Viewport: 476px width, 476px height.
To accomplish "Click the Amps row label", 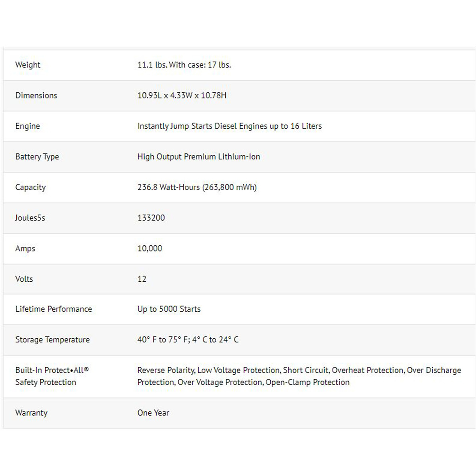I will 25,248.
